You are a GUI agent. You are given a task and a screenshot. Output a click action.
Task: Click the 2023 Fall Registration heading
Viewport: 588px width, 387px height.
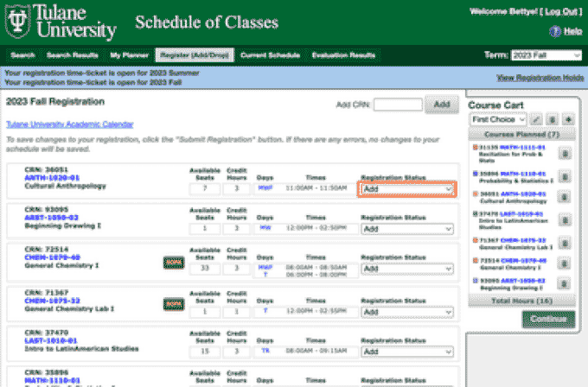point(55,102)
